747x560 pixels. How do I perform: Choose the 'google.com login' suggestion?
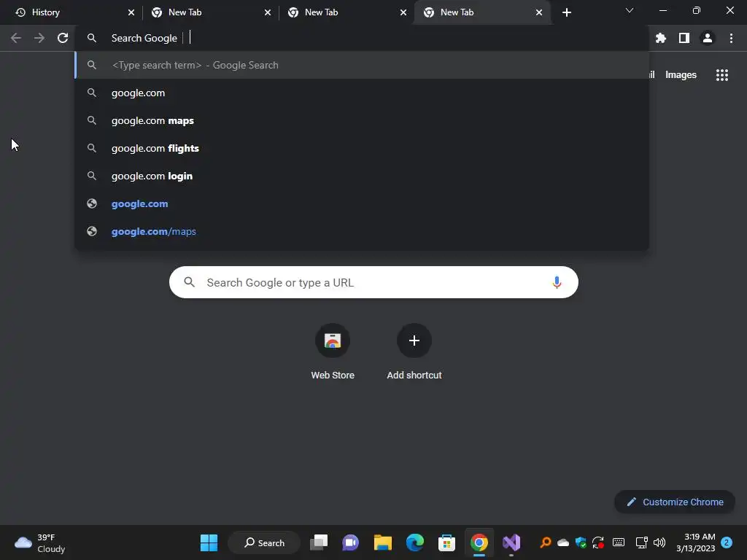point(362,176)
